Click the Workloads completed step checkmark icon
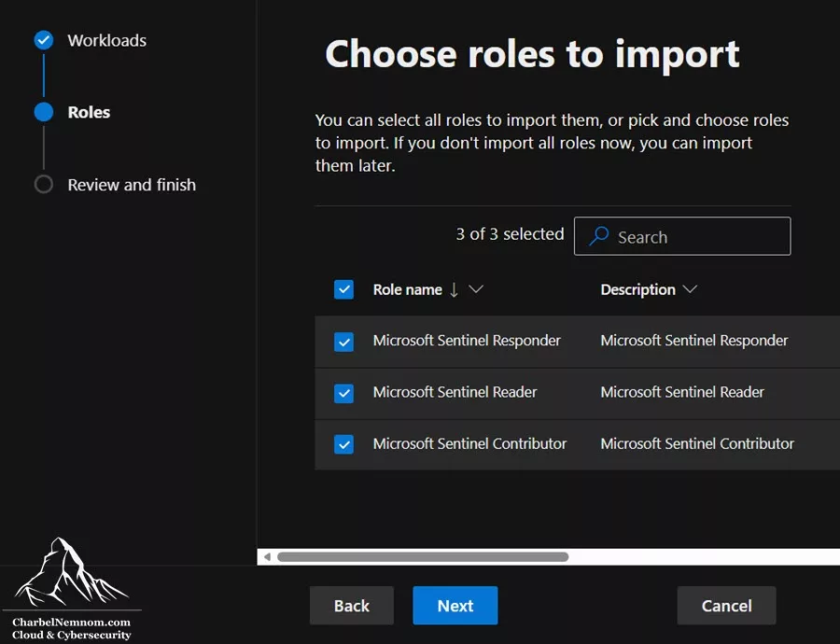 pos(43,40)
